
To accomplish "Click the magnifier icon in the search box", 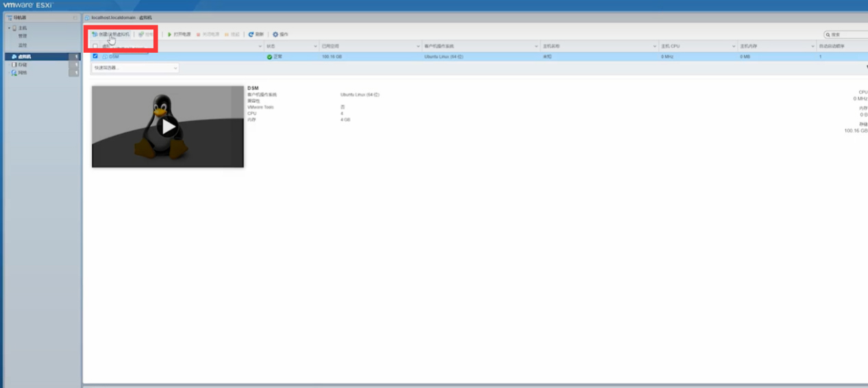I will [x=828, y=34].
